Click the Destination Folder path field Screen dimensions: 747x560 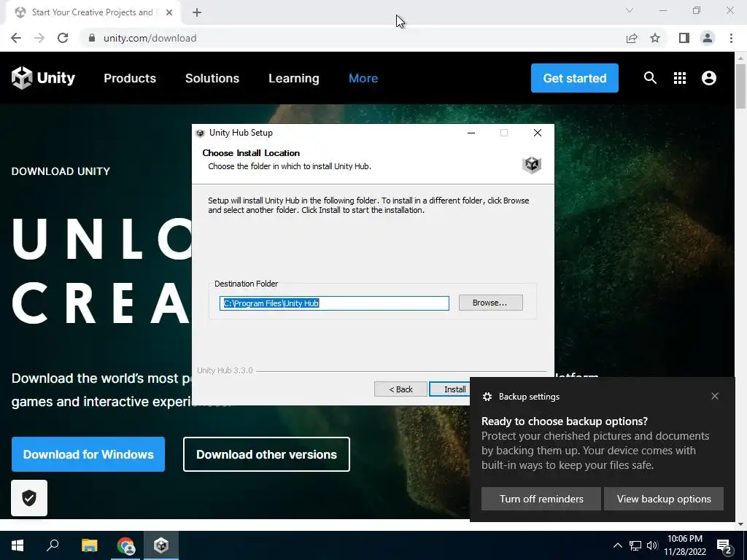334,303
